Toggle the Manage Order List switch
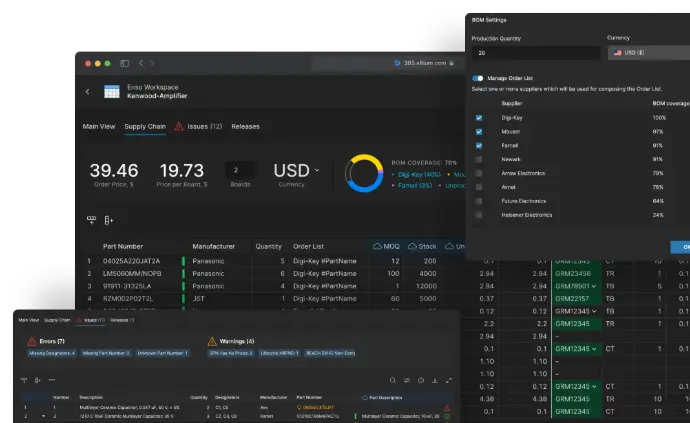 coord(478,78)
